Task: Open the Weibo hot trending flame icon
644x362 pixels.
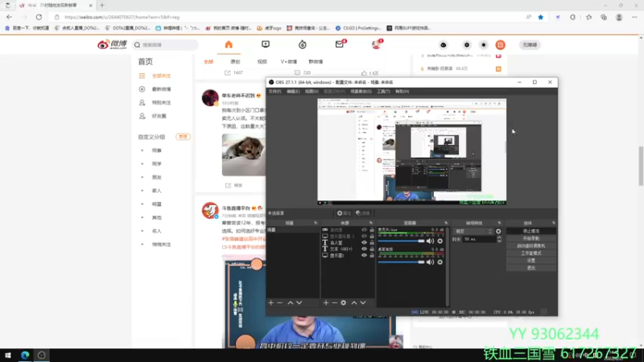Action: 303,44
